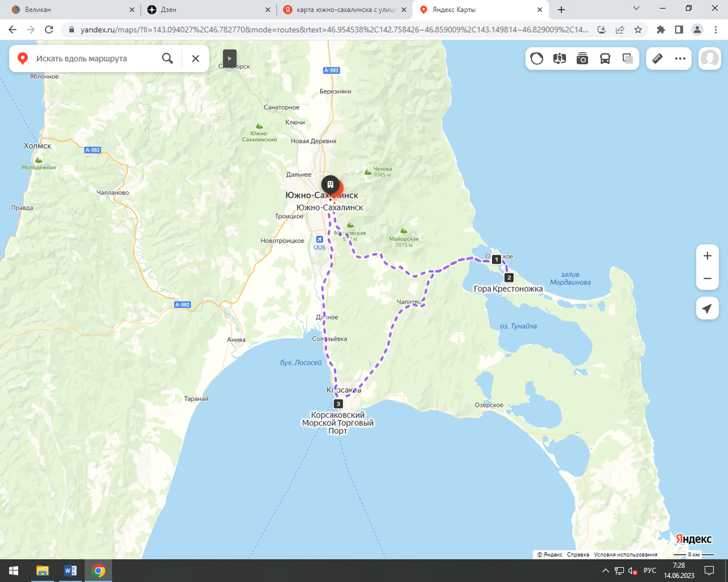This screenshot has width=728, height=582.
Task: Click the UUS airport icon on map
Action: tap(320, 239)
